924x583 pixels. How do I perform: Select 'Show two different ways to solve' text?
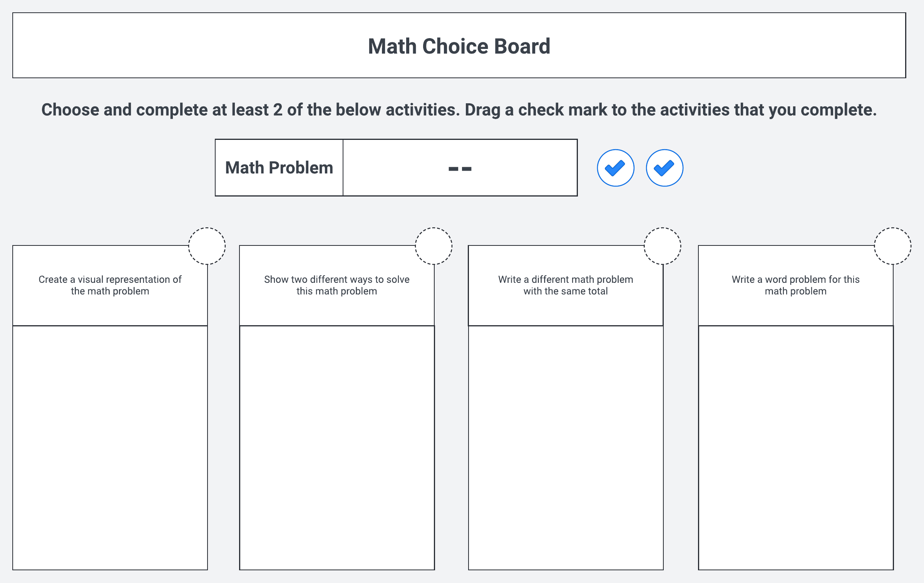tap(336, 279)
